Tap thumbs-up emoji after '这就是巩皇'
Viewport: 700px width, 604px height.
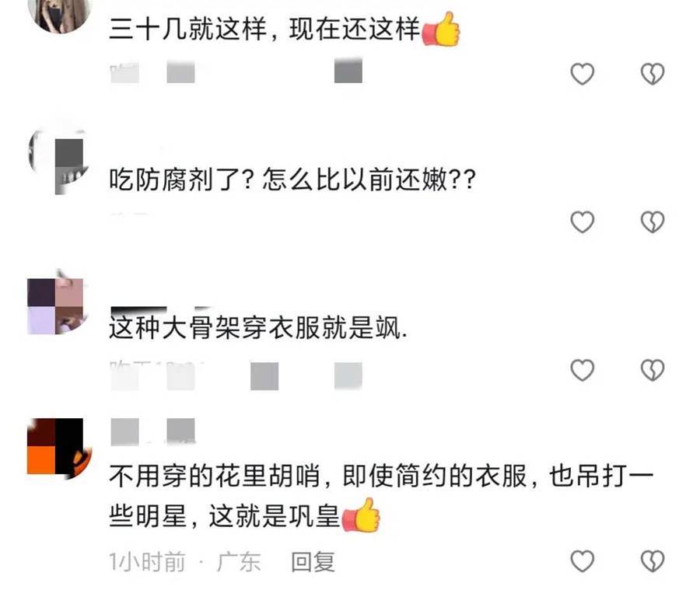[x=361, y=515]
